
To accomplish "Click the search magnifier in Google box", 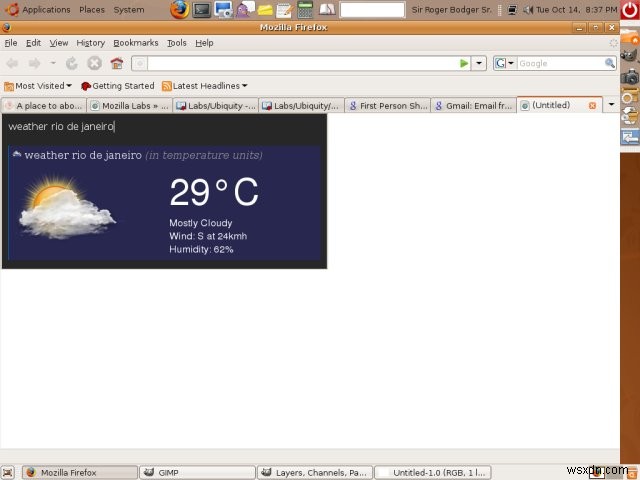I will point(609,63).
